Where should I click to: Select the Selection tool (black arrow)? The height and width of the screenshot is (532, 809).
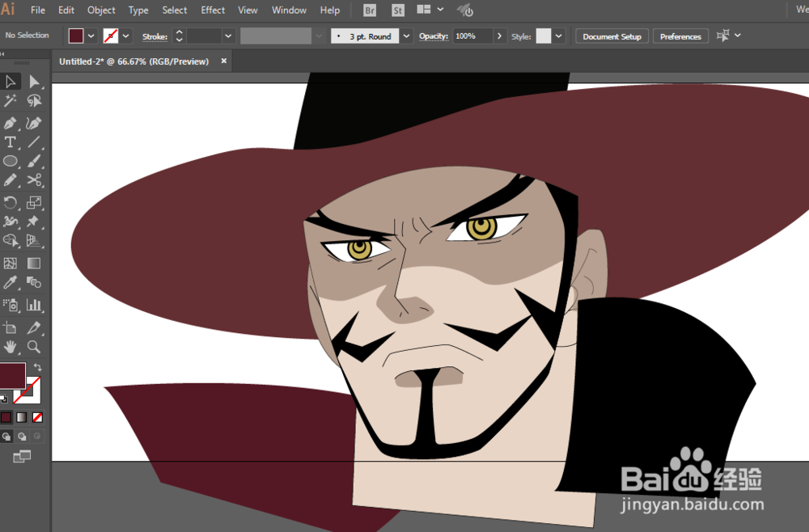pyautogui.click(x=11, y=82)
